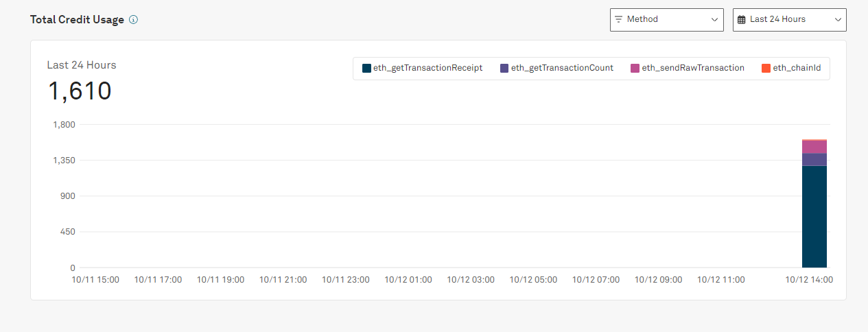Viewport: 868px width, 332px height.
Task: Open the Method filter combo box
Action: pos(667,20)
